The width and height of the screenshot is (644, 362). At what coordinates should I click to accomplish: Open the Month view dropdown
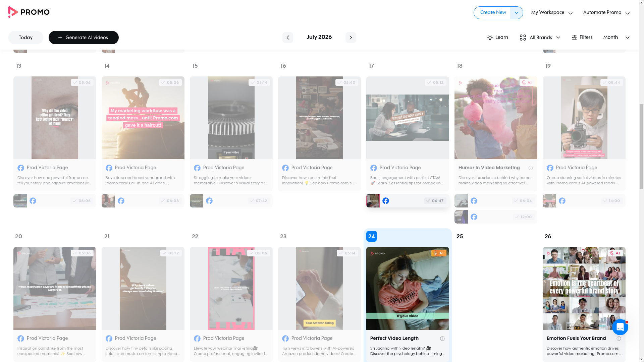[x=616, y=38]
